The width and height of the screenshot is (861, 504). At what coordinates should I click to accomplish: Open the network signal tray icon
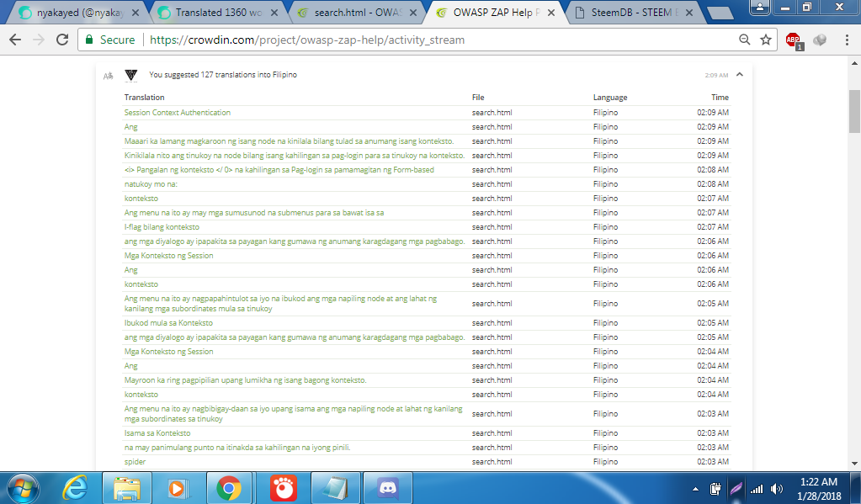757,489
